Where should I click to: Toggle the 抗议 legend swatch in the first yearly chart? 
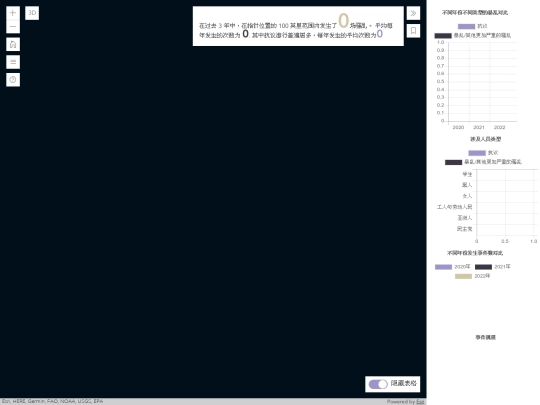pyautogui.click(x=466, y=26)
